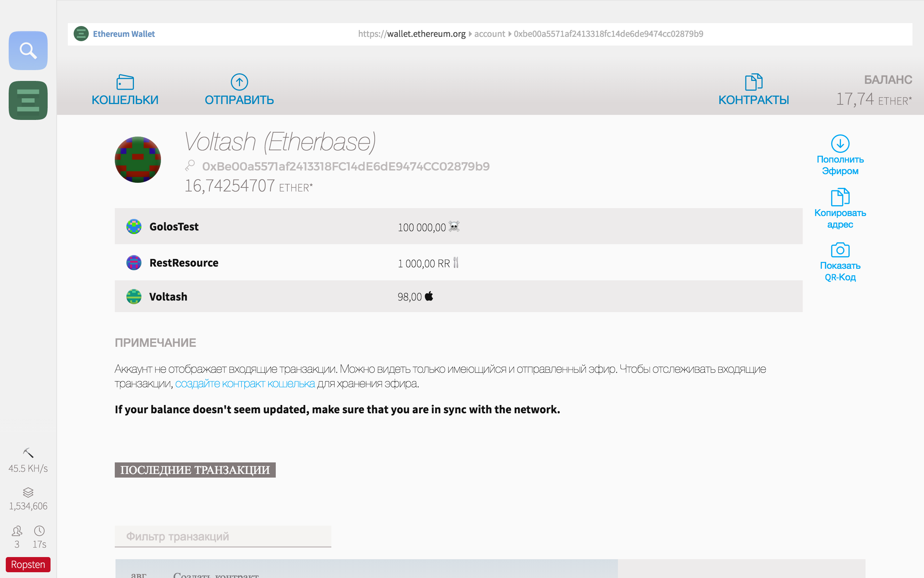This screenshot has height=578, width=924.
Task: Click the Ropsten network badge
Action: click(x=28, y=565)
